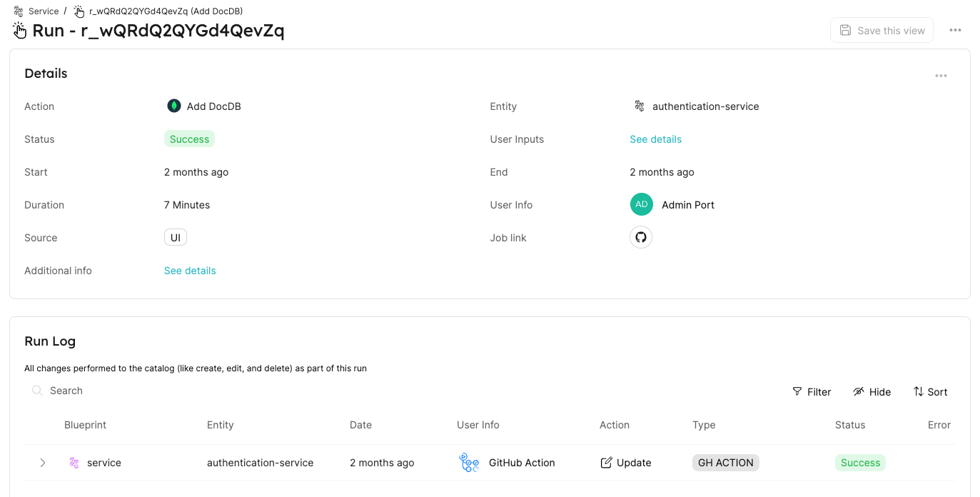The height and width of the screenshot is (497, 980).
Task: Click the Update edit icon in Action column
Action: click(606, 463)
